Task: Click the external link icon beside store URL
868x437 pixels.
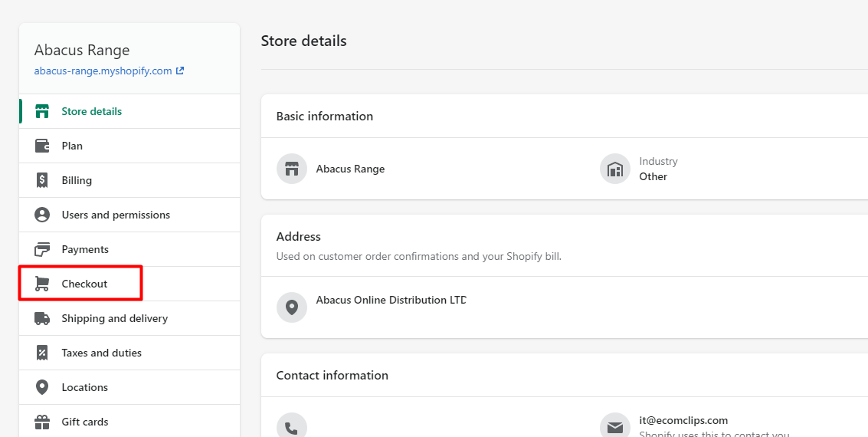Action: click(180, 71)
